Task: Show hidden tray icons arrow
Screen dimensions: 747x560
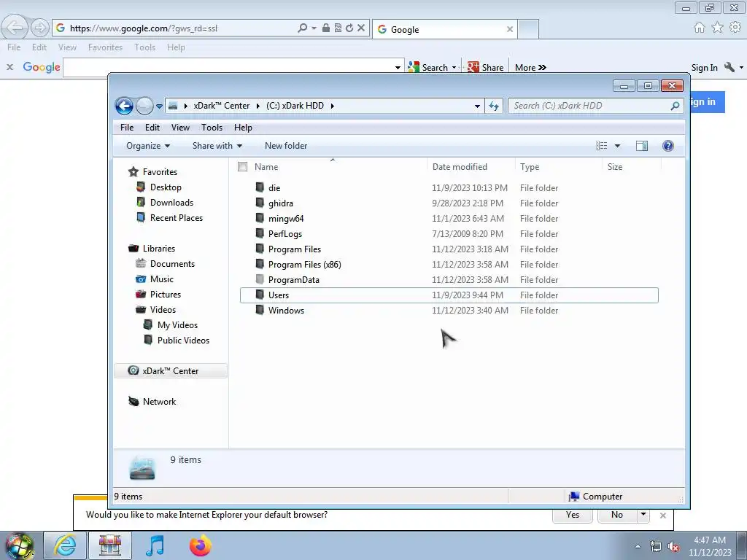Action: [638, 546]
